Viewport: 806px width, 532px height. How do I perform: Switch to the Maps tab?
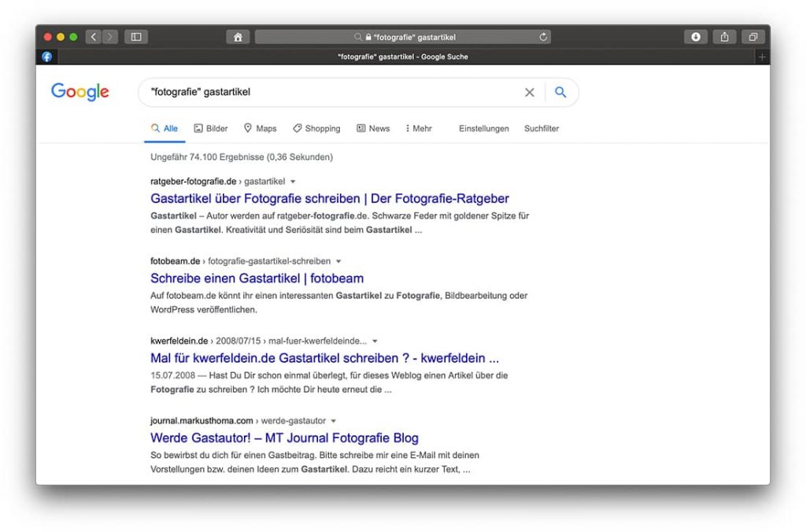[x=260, y=128]
